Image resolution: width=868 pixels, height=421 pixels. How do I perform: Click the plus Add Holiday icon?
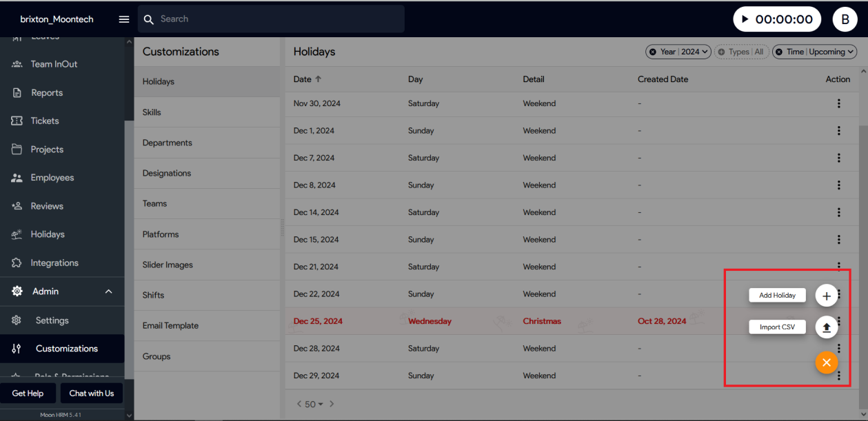click(x=827, y=295)
